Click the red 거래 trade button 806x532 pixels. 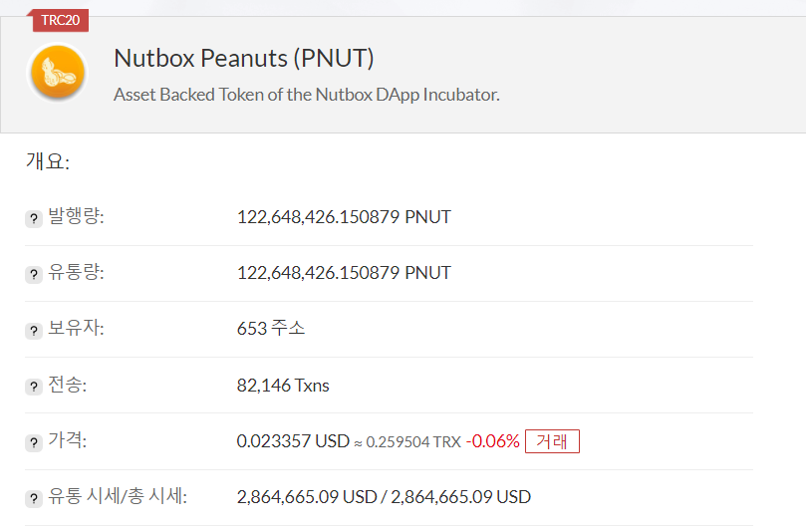pyautogui.click(x=552, y=441)
